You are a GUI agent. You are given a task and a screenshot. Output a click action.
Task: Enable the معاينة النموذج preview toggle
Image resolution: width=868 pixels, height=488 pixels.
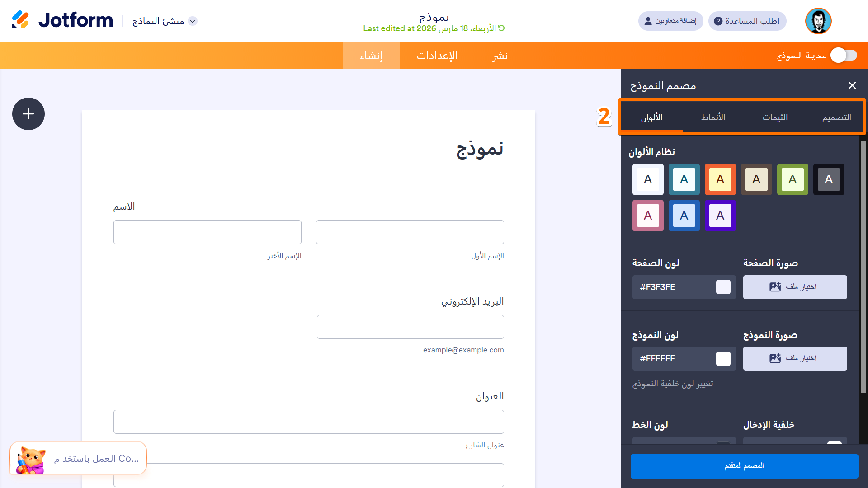[x=844, y=55]
